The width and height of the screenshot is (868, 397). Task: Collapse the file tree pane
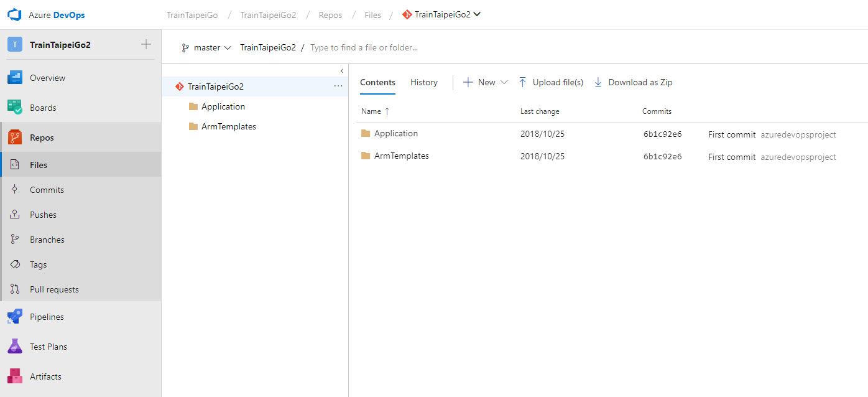point(341,71)
